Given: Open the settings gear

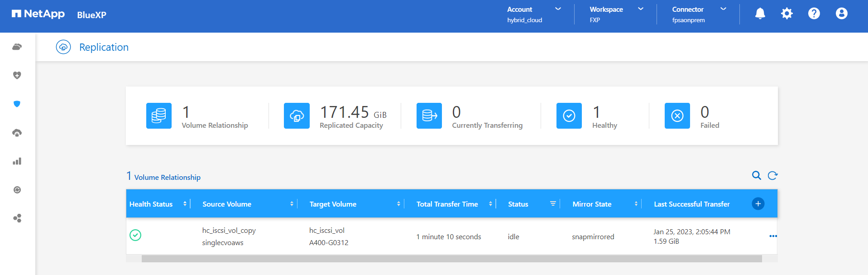Looking at the screenshot, I should (787, 14).
